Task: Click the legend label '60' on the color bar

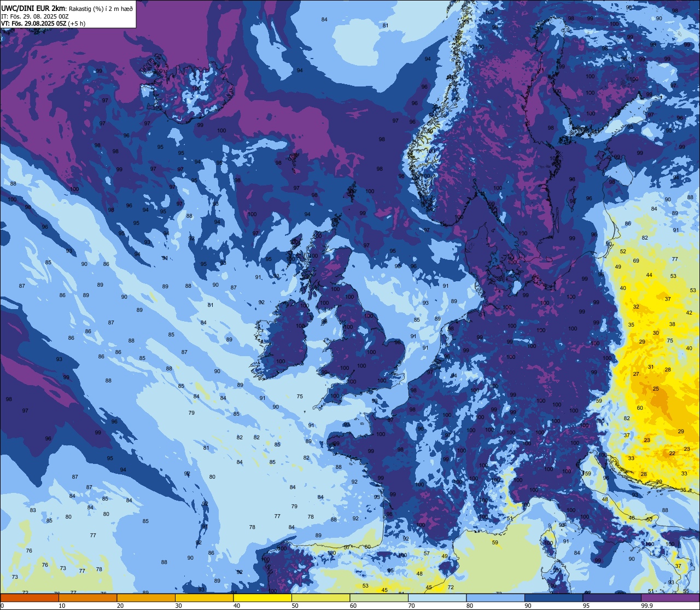Action: click(x=353, y=606)
